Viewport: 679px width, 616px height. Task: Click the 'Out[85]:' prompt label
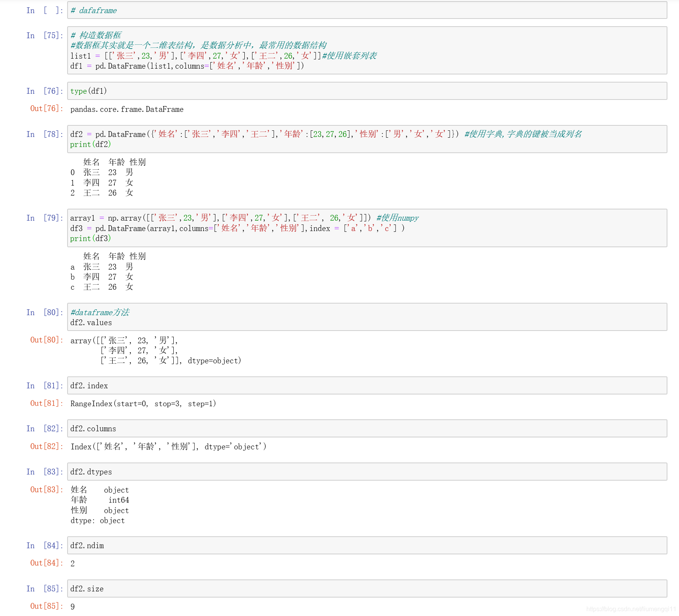click(x=47, y=606)
